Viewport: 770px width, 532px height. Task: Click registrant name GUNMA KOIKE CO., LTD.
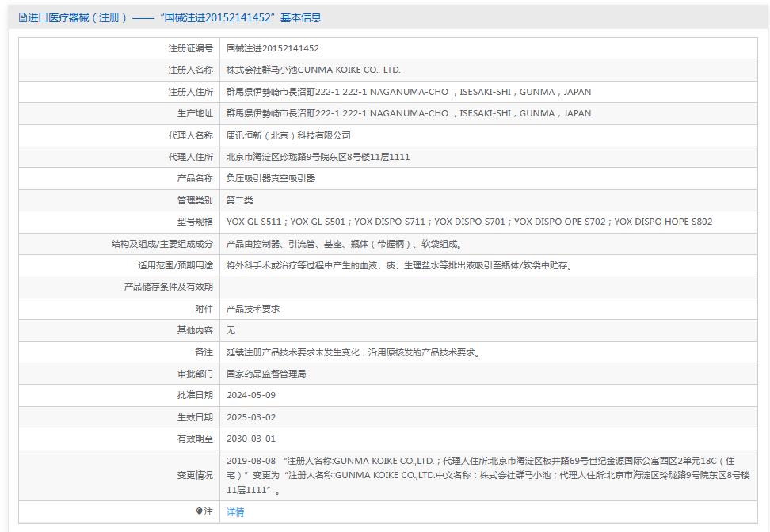[x=313, y=70]
